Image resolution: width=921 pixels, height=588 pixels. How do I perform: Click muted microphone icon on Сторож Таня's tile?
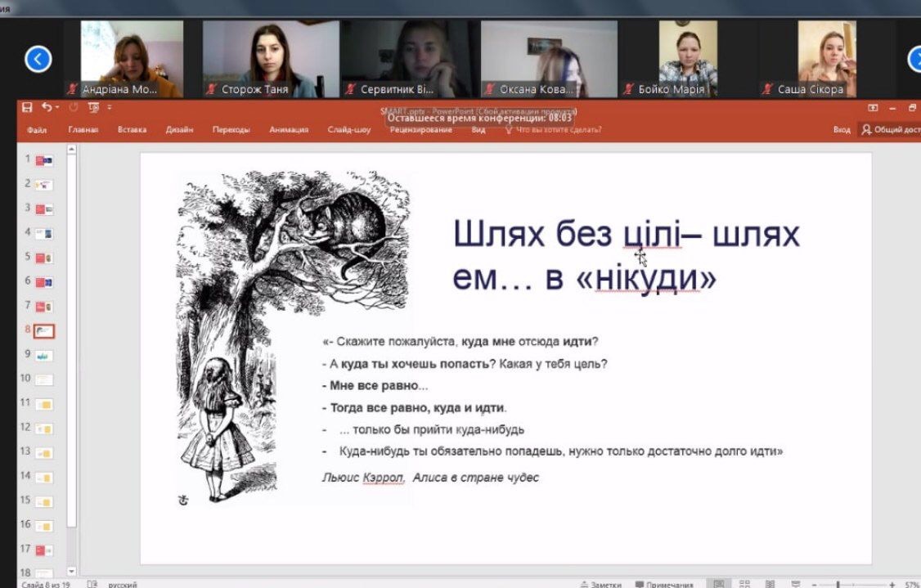(x=211, y=89)
